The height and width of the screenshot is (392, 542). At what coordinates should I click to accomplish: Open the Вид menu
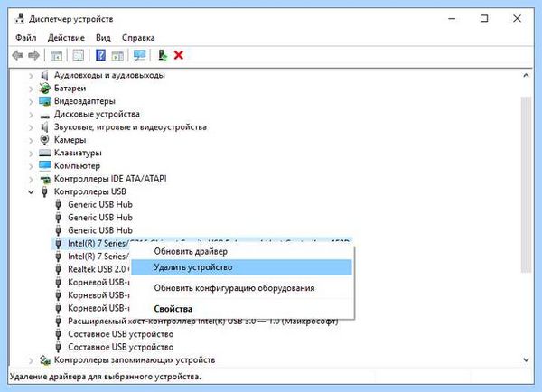pos(103,38)
